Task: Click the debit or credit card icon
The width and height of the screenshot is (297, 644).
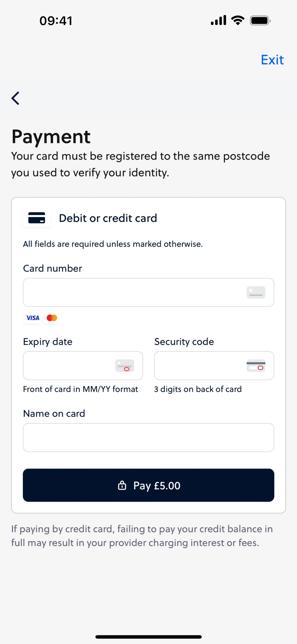Action: 37,218
